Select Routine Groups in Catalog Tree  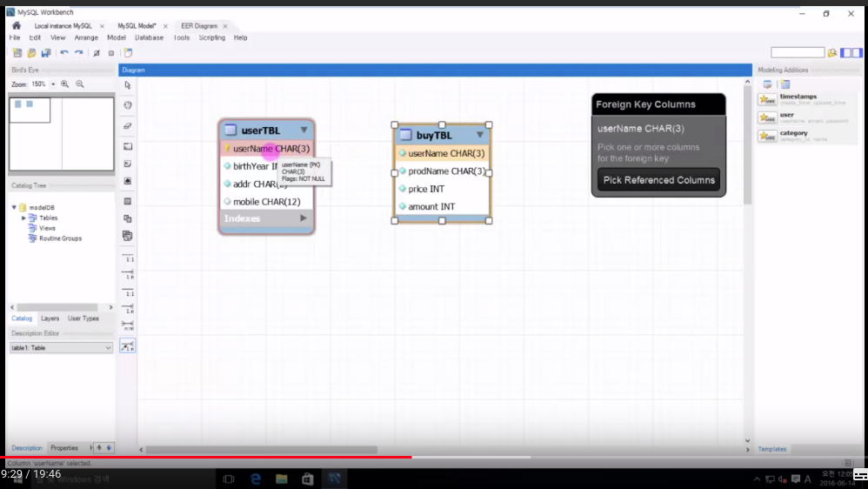(x=60, y=238)
